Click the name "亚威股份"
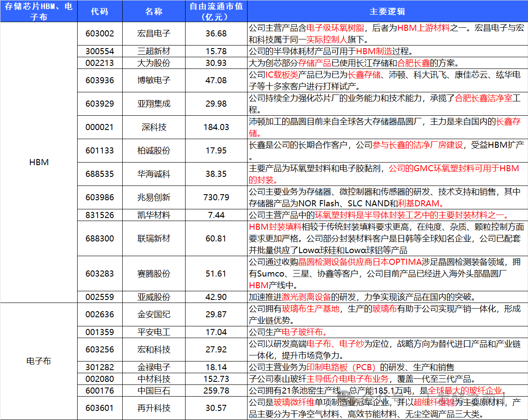This screenshot has width=528, height=420. click(x=154, y=297)
